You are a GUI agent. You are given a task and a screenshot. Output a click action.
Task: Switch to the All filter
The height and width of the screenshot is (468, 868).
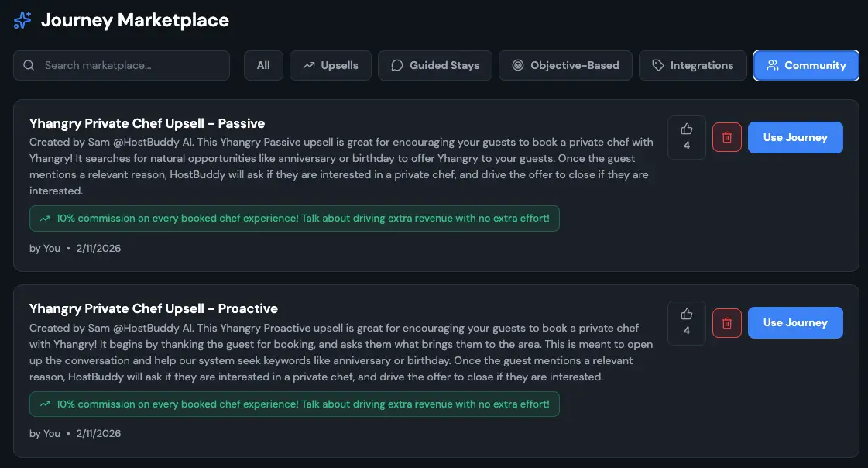click(x=263, y=65)
